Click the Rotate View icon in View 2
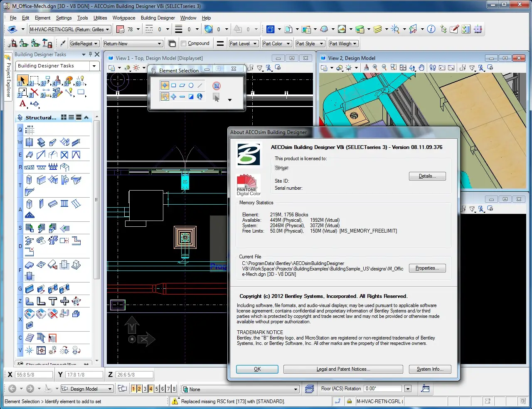 pos(412,67)
